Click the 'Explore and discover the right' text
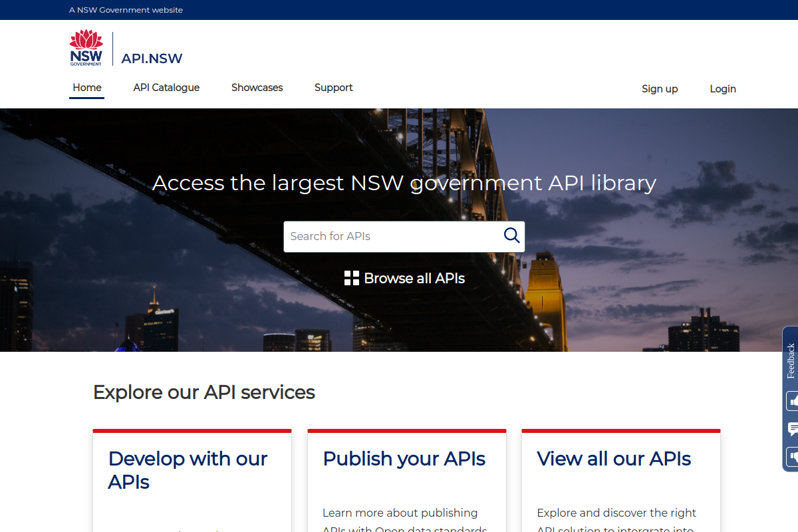Screen dimensions: 798x532 (616, 513)
